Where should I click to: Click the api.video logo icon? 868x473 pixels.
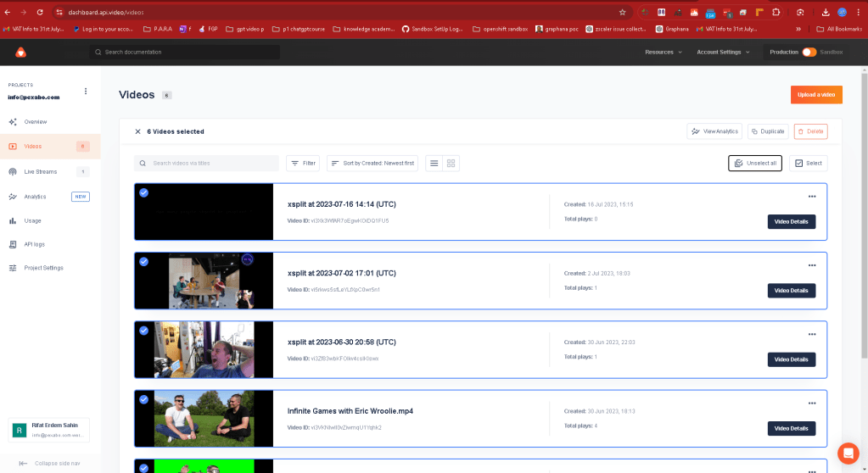(20, 52)
